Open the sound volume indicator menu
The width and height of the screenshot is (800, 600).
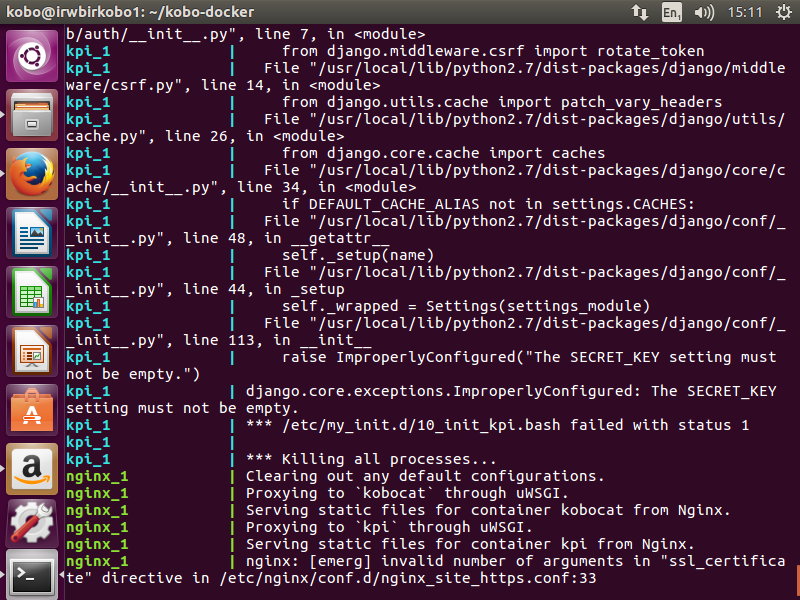(704, 12)
